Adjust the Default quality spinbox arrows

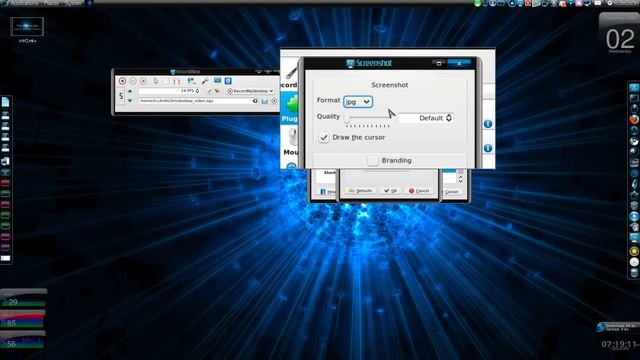click(x=449, y=118)
